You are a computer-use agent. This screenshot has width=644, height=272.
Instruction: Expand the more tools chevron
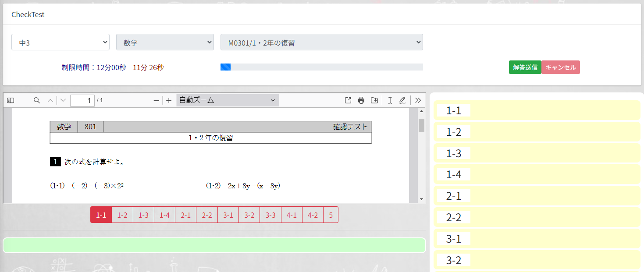417,100
